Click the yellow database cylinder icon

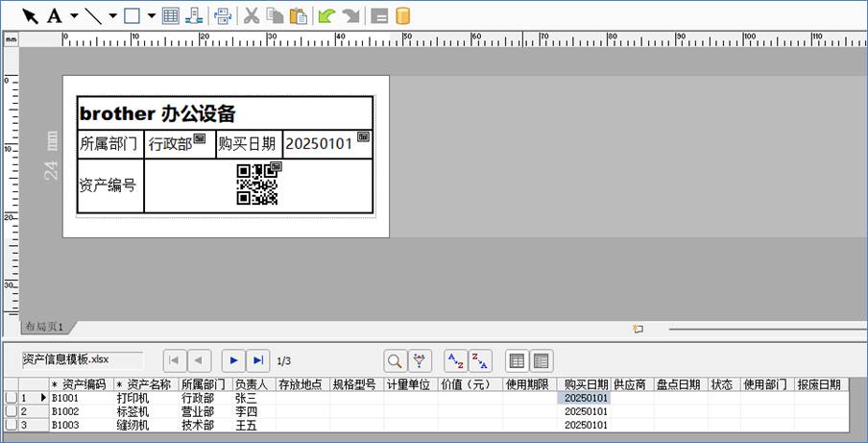402,16
